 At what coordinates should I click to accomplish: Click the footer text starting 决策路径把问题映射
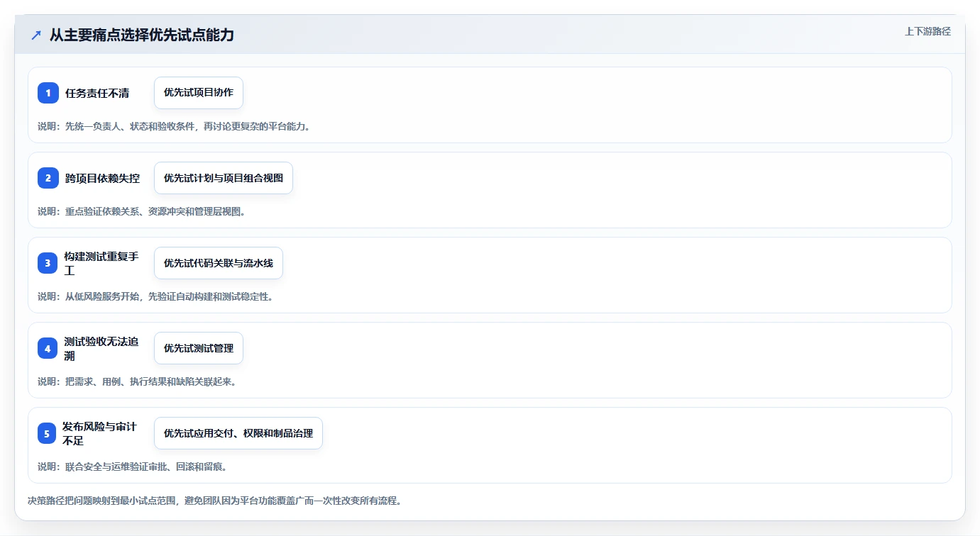click(x=215, y=501)
